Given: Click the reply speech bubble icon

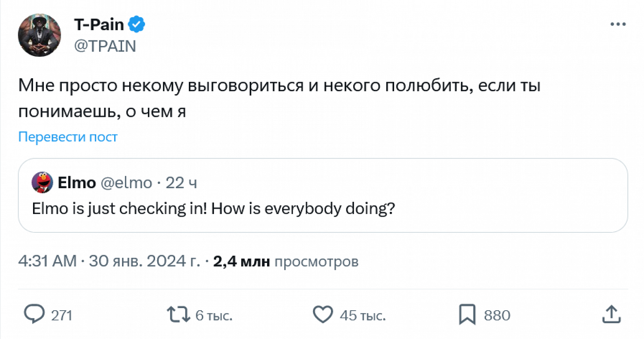Looking at the screenshot, I should [x=35, y=315].
